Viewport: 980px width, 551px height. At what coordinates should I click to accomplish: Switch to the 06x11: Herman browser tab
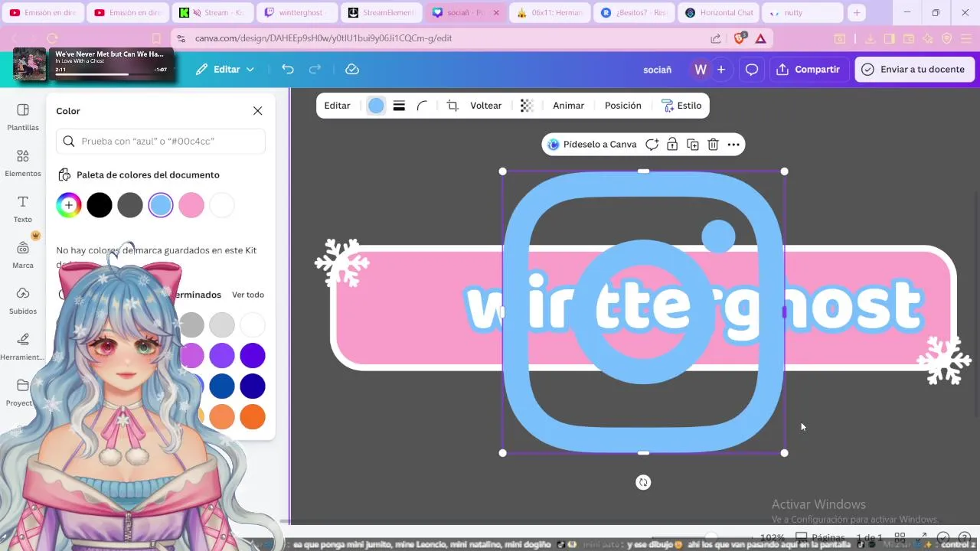[549, 13]
